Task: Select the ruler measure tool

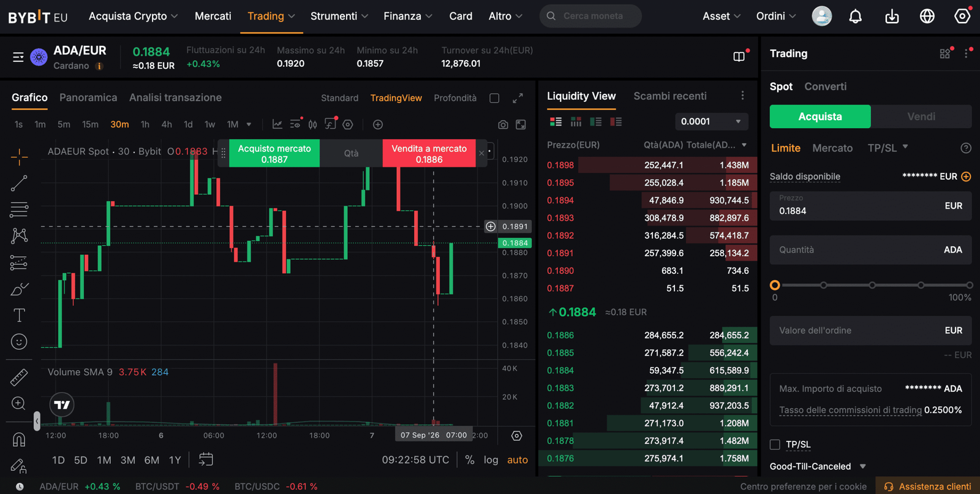Action: point(19,377)
